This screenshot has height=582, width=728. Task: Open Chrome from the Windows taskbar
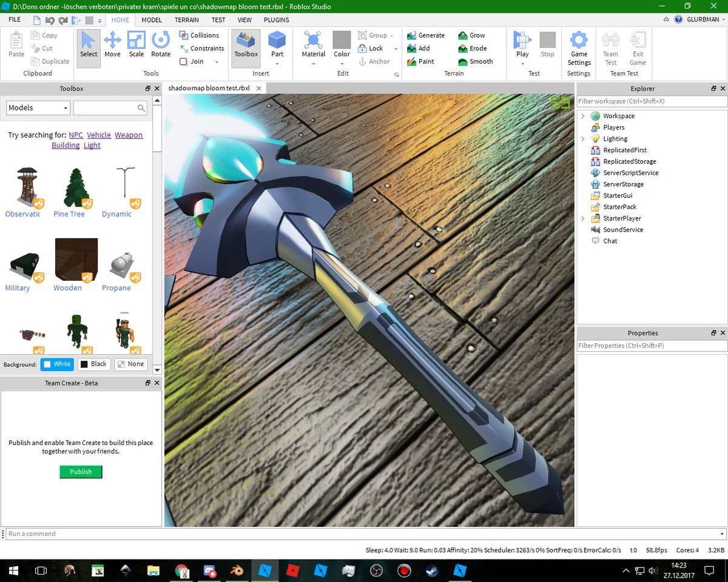[x=181, y=570]
